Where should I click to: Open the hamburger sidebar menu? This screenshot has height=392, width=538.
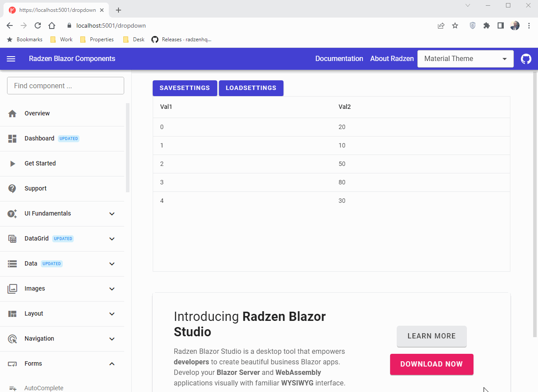(x=11, y=59)
